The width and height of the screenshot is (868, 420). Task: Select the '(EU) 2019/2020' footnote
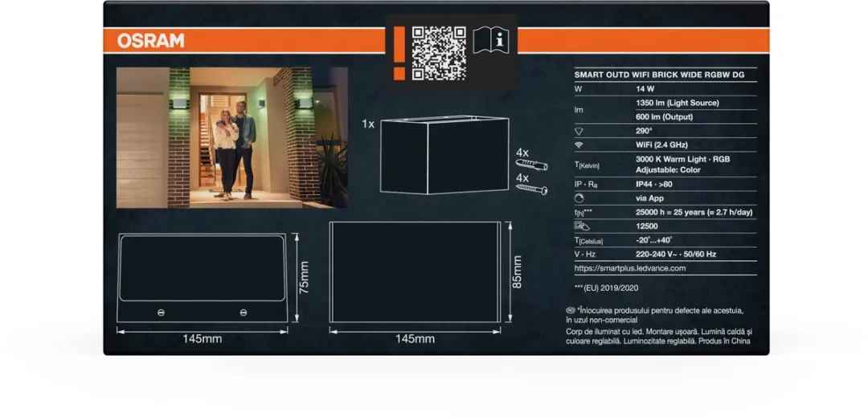click(x=611, y=288)
